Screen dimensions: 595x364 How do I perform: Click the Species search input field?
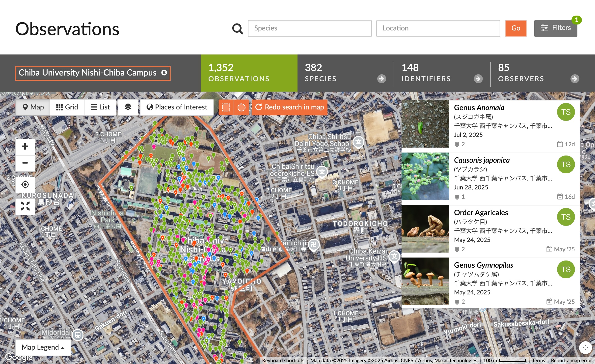tap(310, 28)
